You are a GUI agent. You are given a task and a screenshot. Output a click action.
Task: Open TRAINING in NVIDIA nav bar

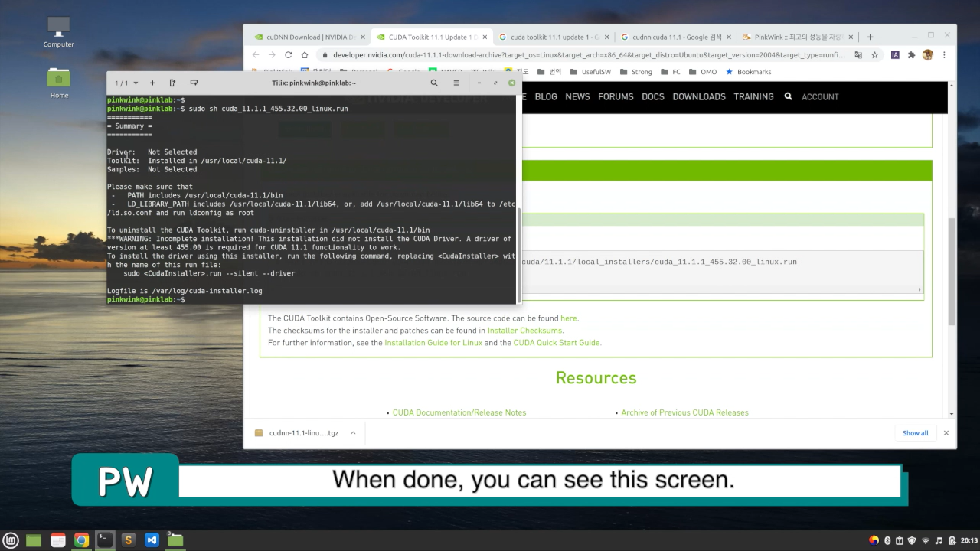pyautogui.click(x=753, y=96)
